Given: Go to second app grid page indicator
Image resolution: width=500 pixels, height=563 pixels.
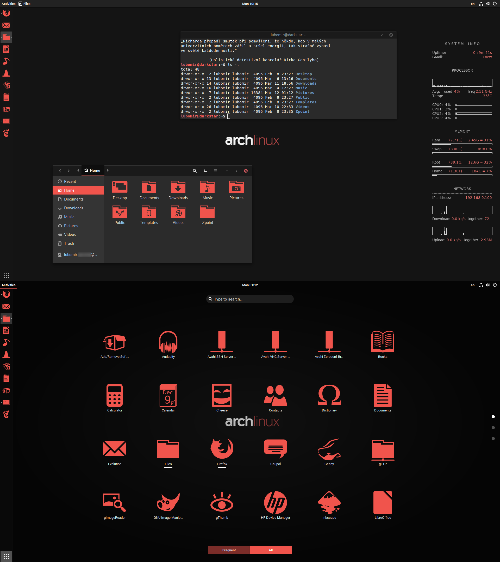Looking at the screenshot, I should 493,427.
